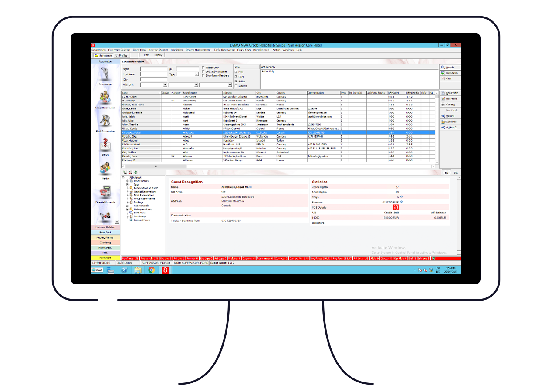This screenshot has width=552, height=392.
Task: Click the Search button
Action: (x=450, y=68)
